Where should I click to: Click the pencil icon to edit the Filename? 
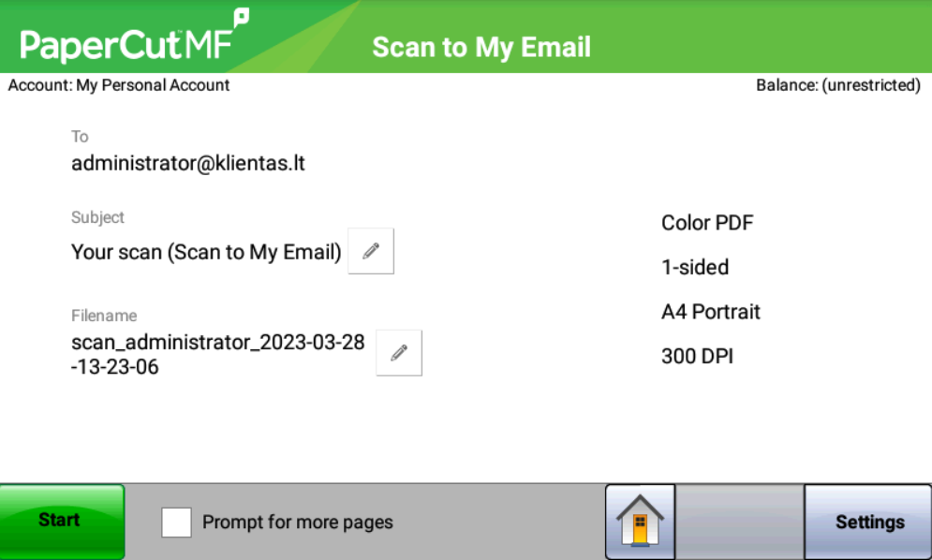(x=399, y=353)
